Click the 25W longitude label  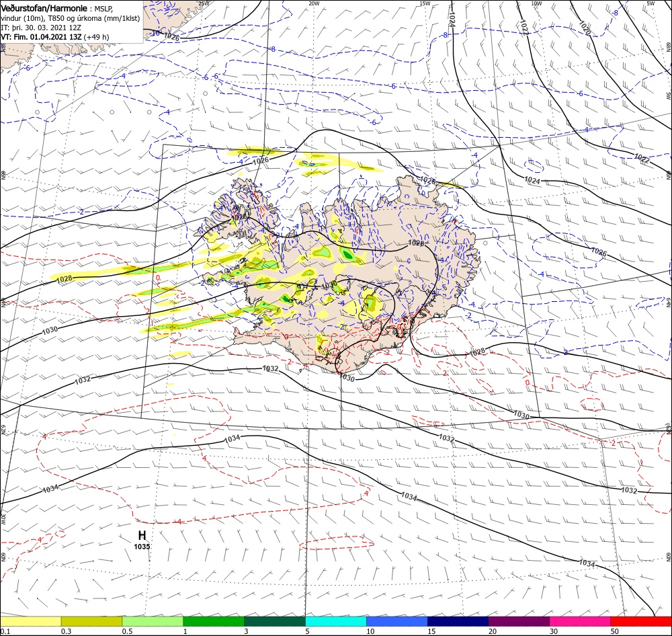[x=204, y=3]
